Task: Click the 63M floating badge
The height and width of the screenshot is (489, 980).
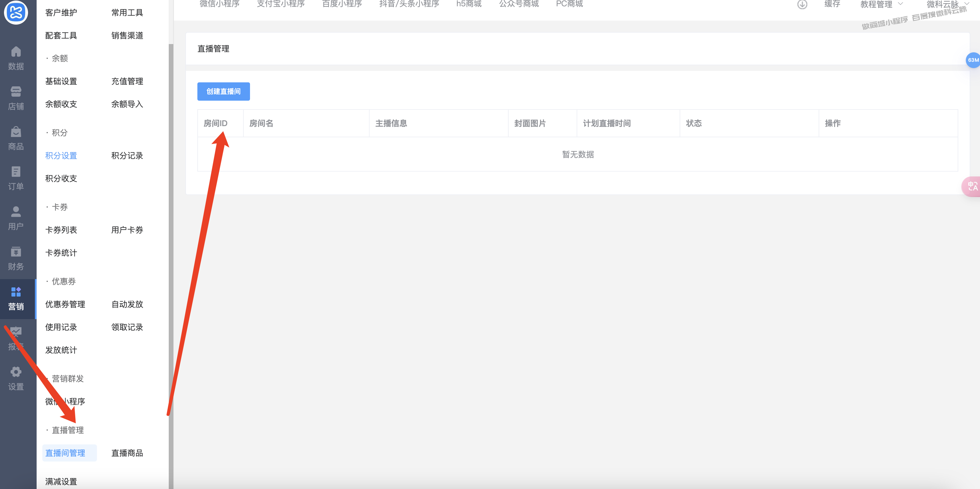Action: tap(973, 60)
